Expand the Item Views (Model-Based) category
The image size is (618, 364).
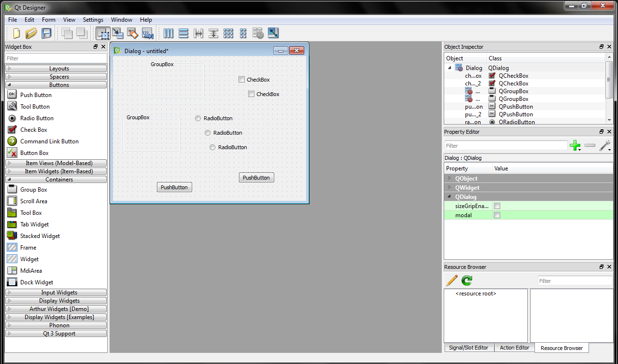pos(56,163)
